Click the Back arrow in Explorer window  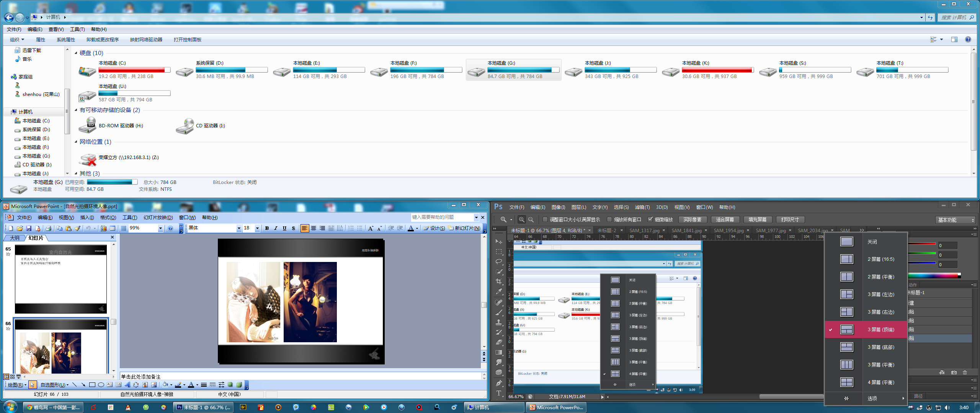[x=9, y=17]
